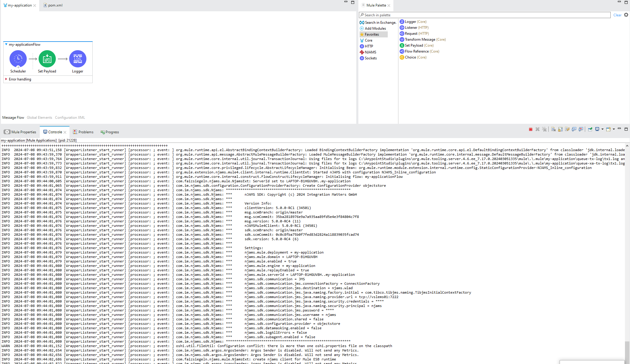Terminate the running application with red stop icon
630x364 pixels.
[x=531, y=129]
